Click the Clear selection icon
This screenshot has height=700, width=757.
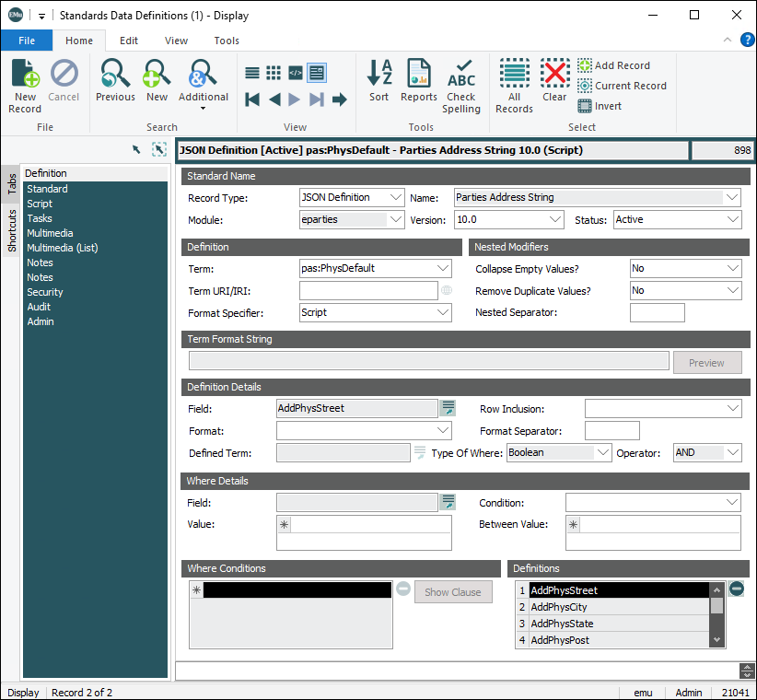click(x=554, y=77)
